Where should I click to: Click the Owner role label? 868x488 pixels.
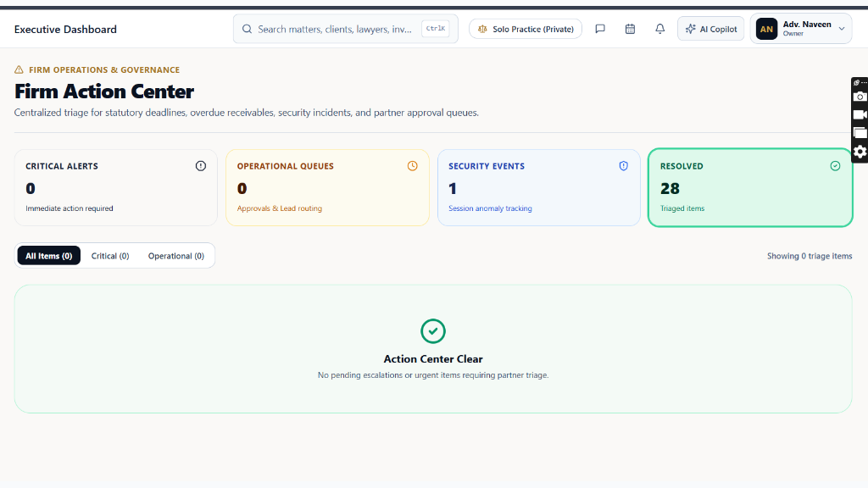click(x=793, y=34)
